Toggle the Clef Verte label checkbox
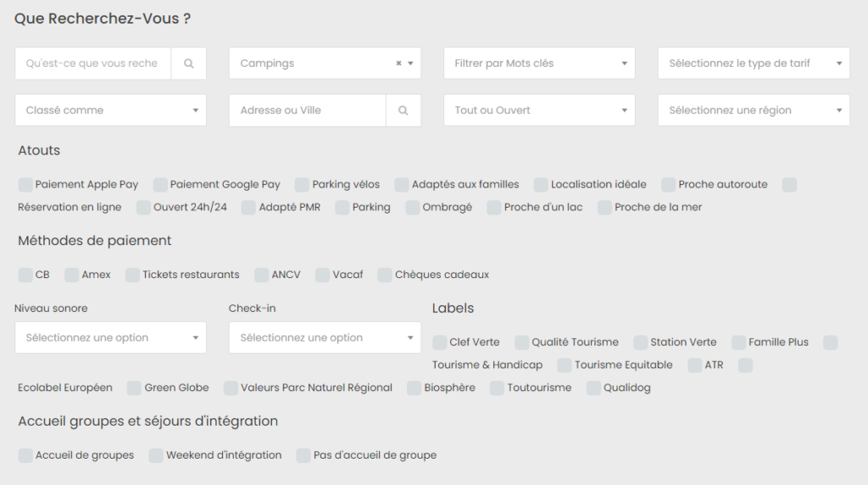 (440, 343)
